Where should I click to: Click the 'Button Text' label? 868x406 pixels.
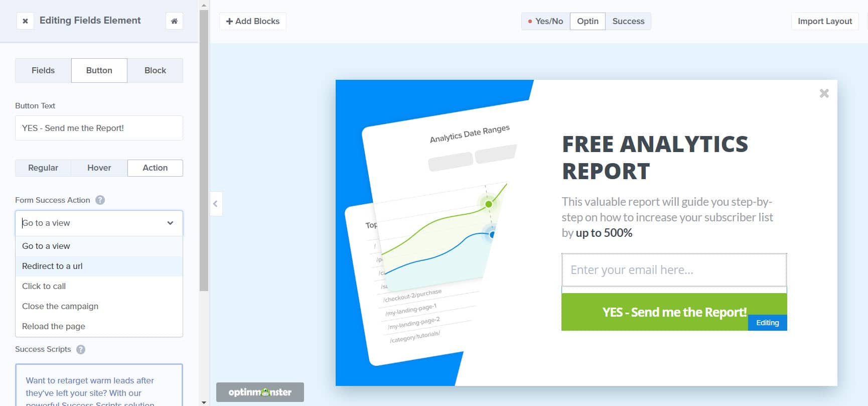tap(35, 106)
